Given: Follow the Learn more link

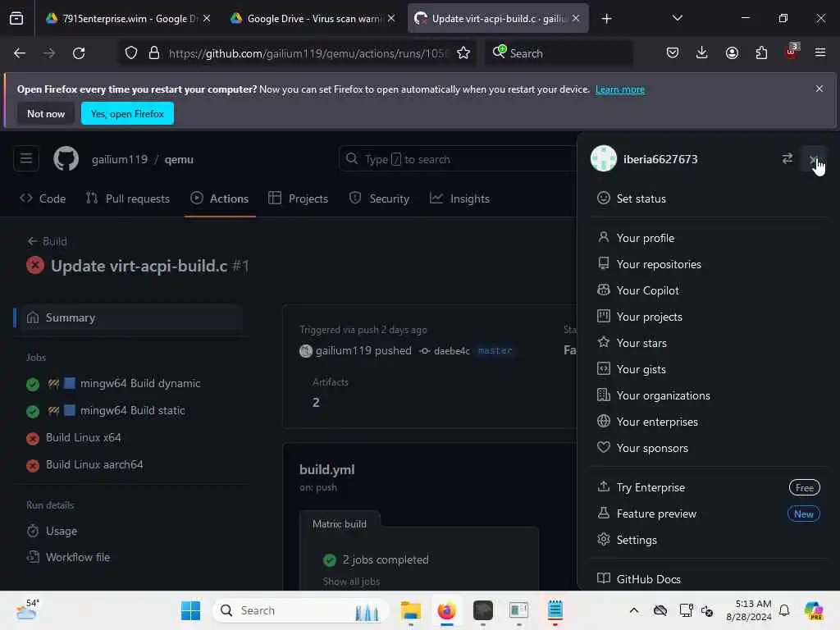Looking at the screenshot, I should [x=620, y=89].
